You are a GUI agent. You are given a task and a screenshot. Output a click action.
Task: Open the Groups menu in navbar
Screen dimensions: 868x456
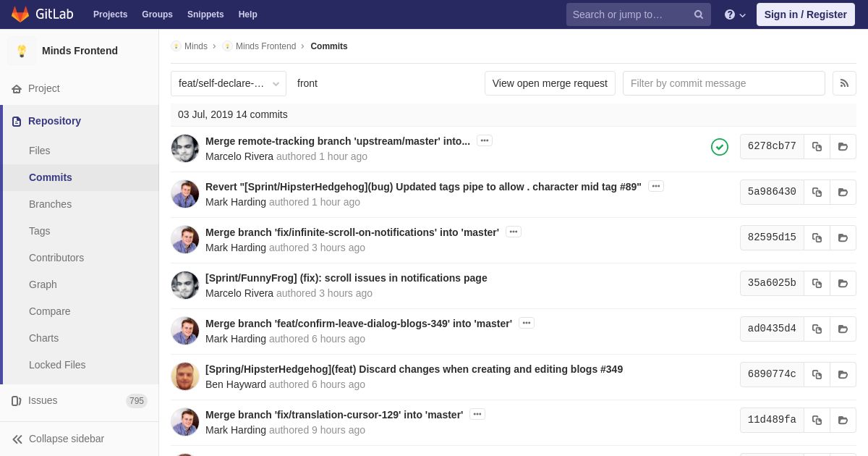coord(157,14)
